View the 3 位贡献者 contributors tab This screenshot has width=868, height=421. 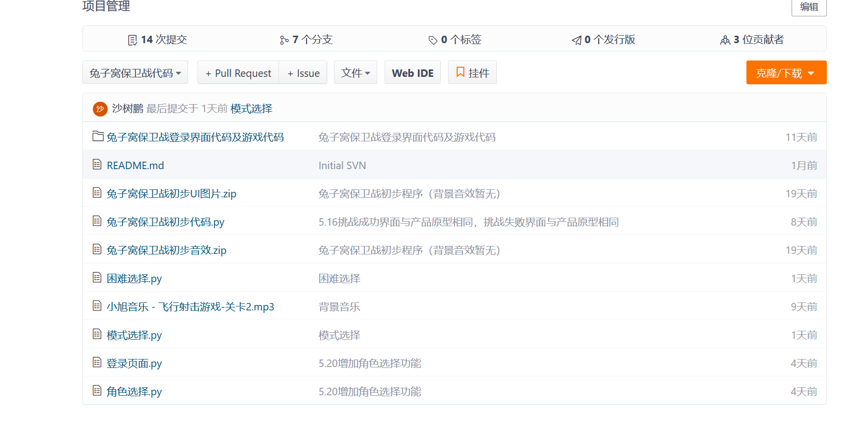click(x=752, y=40)
